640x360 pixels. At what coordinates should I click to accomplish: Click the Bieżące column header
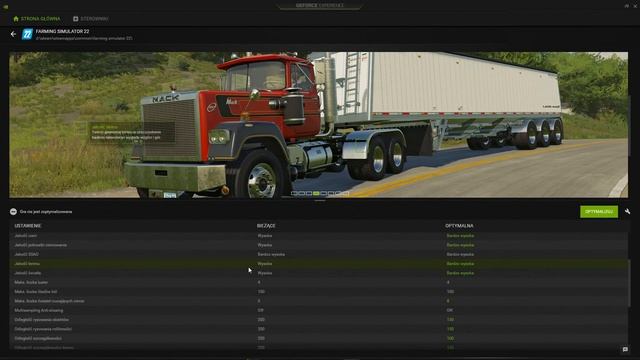pyautogui.click(x=266, y=226)
